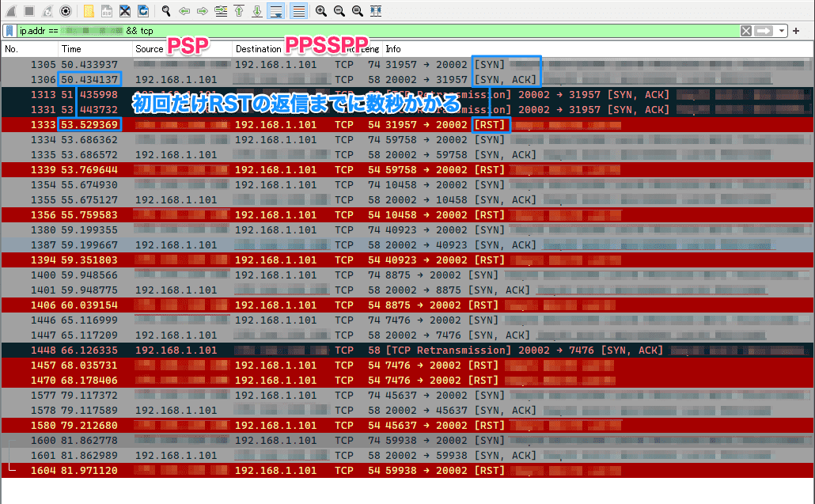Clear the display filter
This screenshot has width=815, height=504.
746,31
